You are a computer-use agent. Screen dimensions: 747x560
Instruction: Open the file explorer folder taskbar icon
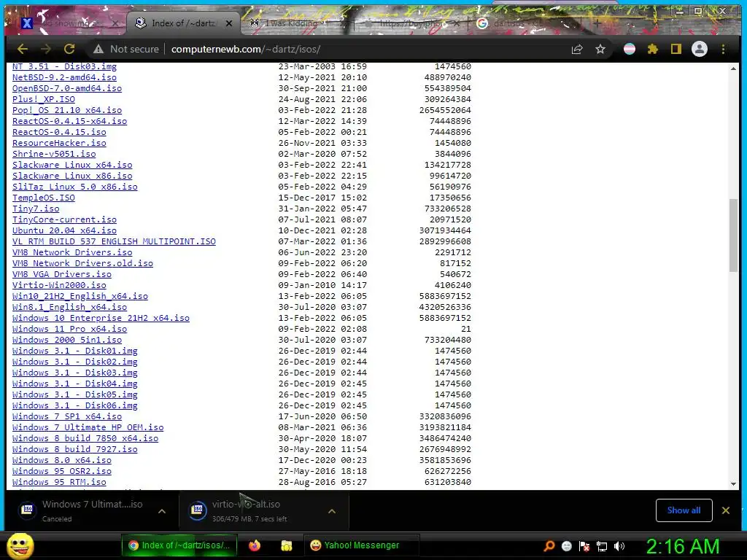286,545
